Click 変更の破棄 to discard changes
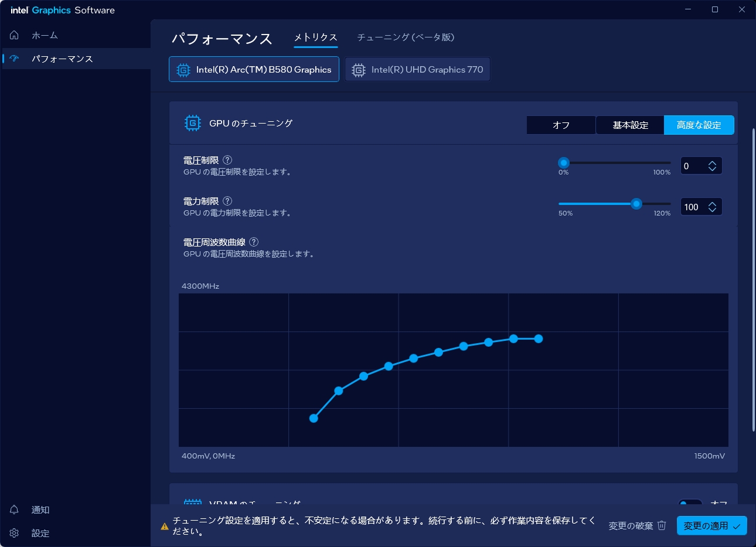The width and height of the screenshot is (756, 547). click(637, 526)
